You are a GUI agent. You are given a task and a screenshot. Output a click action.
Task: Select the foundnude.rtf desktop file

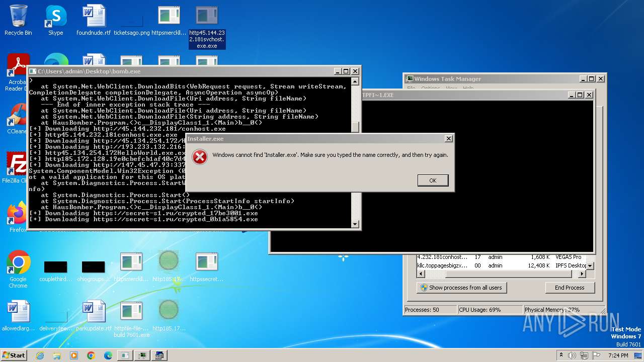(x=94, y=21)
